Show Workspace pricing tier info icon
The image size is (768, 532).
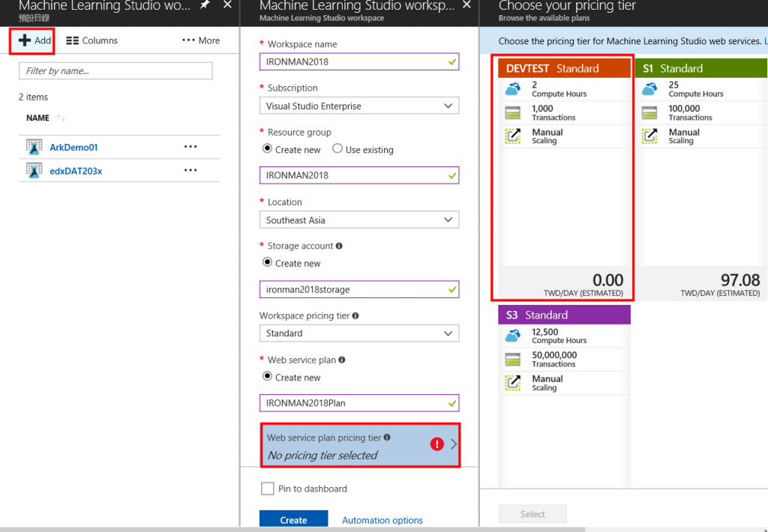tap(355, 315)
